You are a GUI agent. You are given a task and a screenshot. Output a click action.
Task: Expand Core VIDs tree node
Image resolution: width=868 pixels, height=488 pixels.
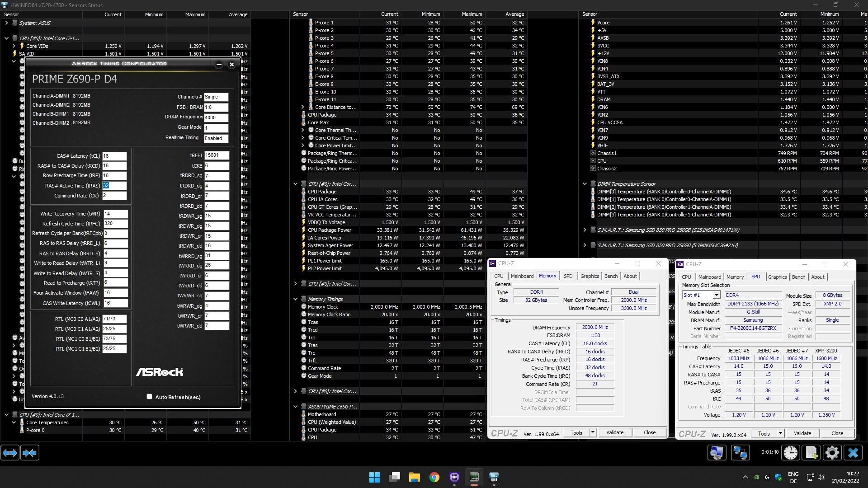[14, 46]
